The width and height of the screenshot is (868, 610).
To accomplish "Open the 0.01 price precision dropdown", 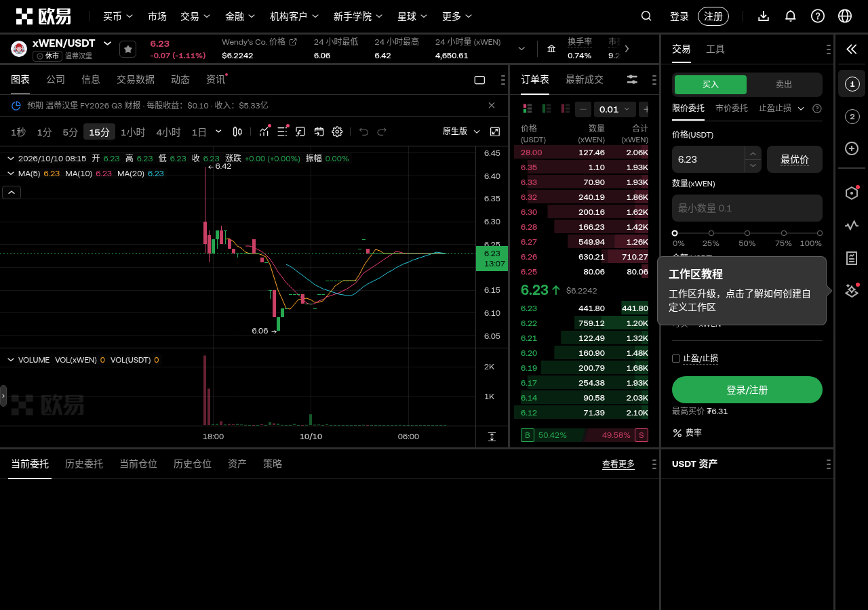I will coord(615,109).
